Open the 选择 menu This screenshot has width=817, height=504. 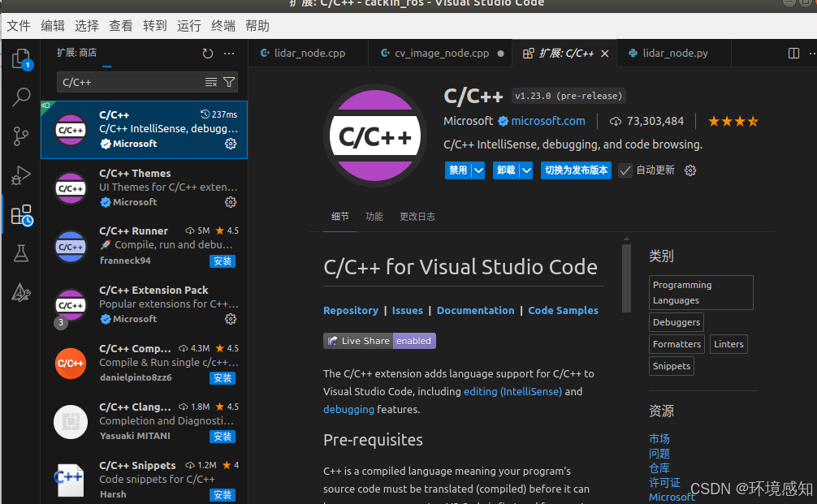pyautogui.click(x=87, y=25)
